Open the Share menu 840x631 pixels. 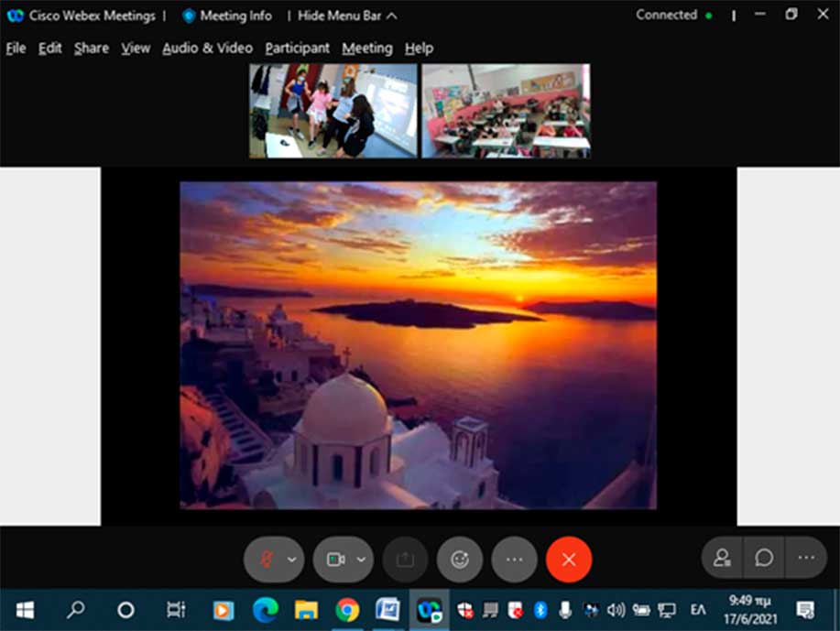92,49
